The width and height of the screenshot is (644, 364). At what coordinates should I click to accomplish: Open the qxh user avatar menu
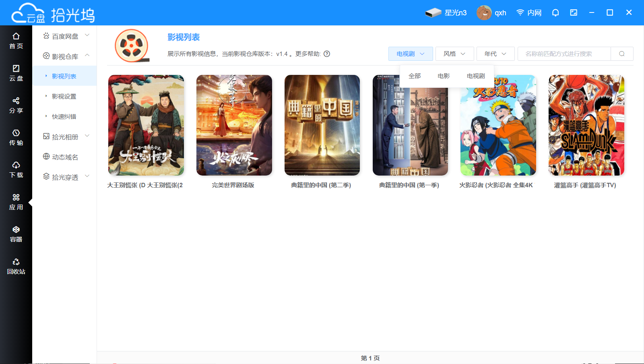[x=484, y=12]
